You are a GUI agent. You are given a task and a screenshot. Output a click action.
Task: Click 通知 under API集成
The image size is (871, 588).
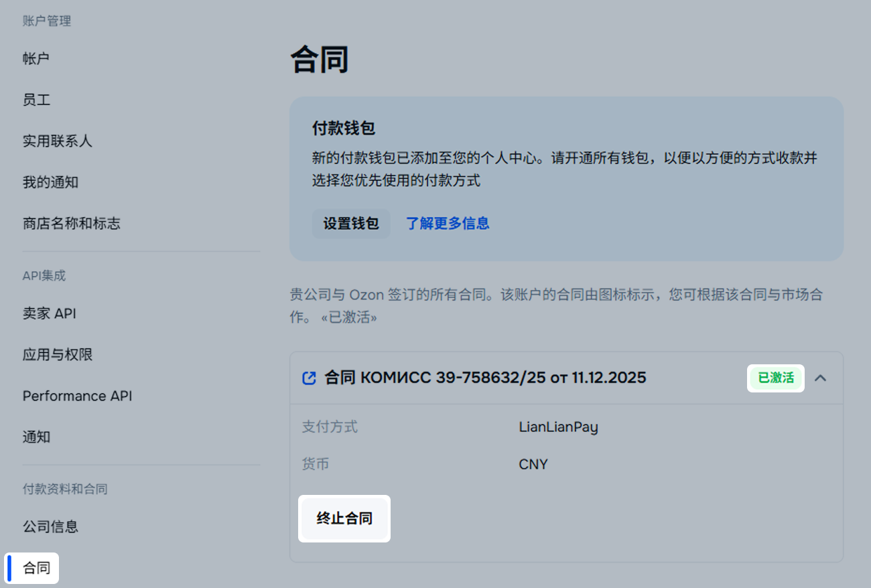pos(36,437)
